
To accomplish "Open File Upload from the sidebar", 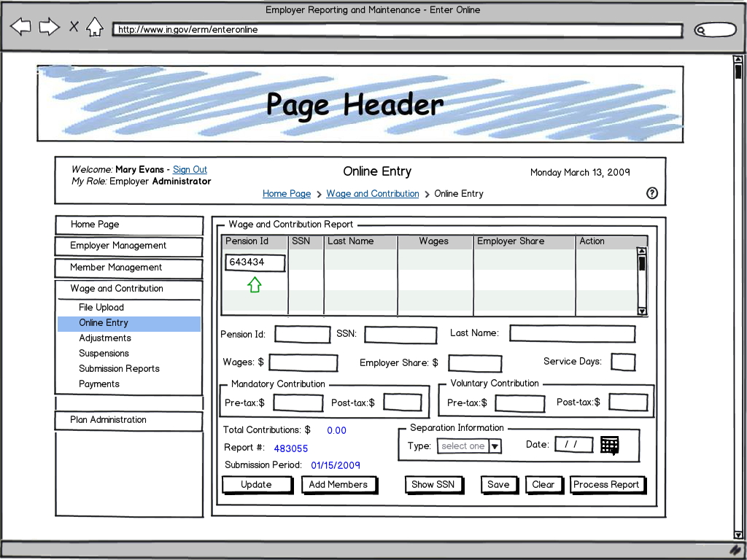I will click(x=101, y=308).
